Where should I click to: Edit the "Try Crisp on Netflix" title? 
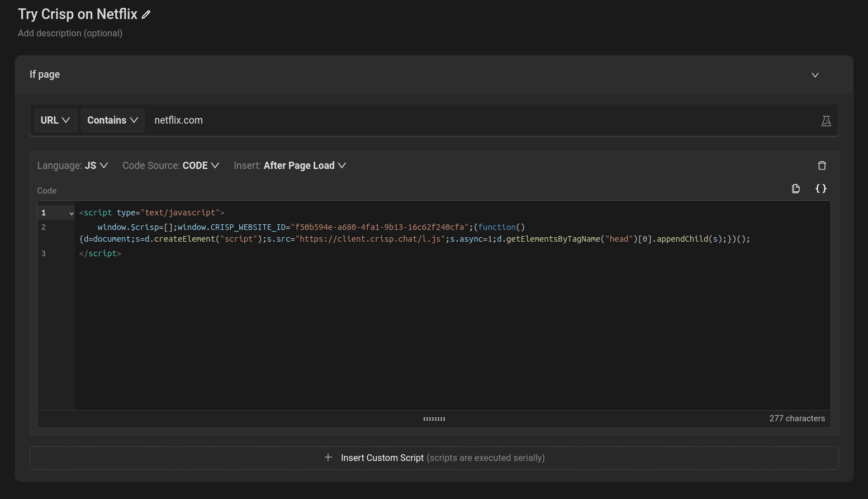click(146, 14)
